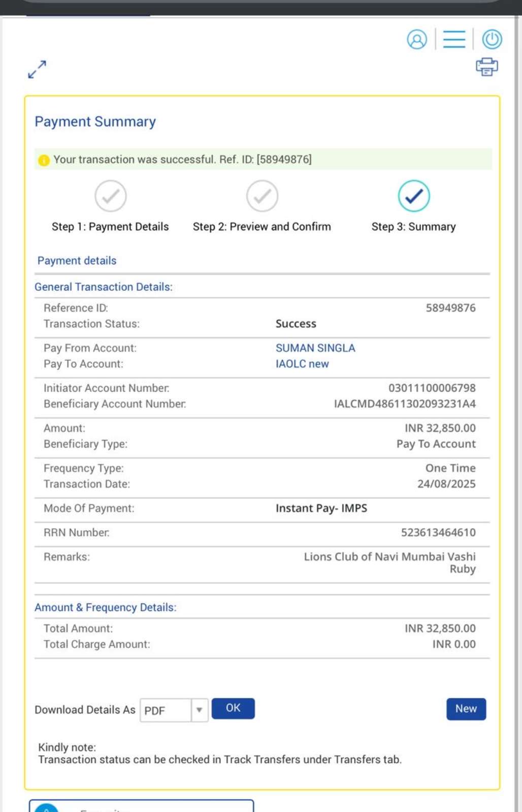Open the user profile icon
The image size is (522, 812).
[417, 39]
